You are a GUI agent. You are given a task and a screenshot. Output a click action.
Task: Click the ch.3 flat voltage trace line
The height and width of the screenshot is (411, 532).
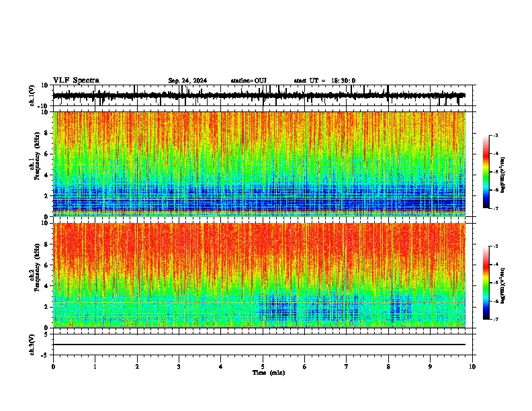[x=259, y=345]
